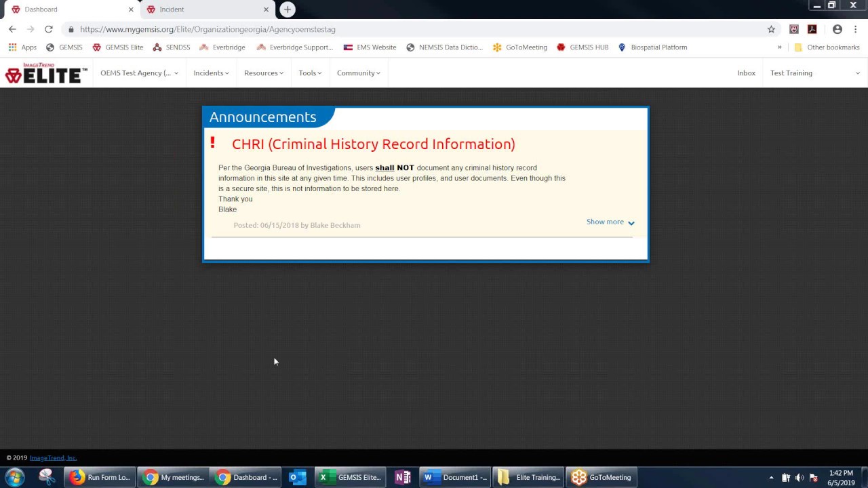Bookmark this page with star icon
The image size is (868, 488).
[x=771, y=29]
